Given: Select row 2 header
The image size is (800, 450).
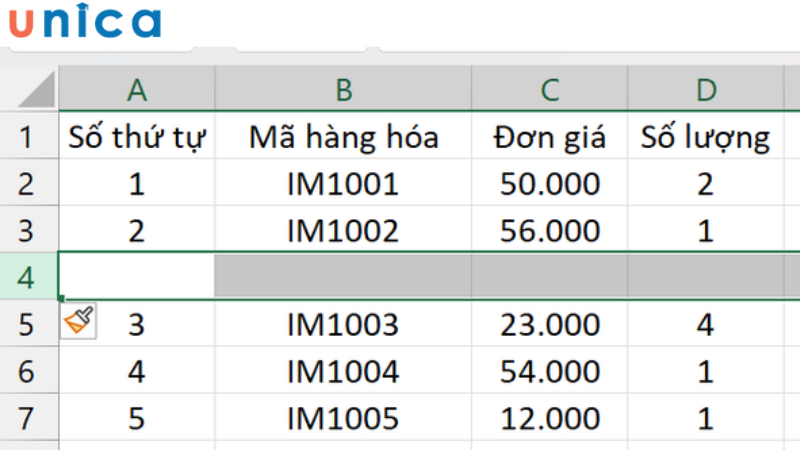Looking at the screenshot, I should point(29,183).
